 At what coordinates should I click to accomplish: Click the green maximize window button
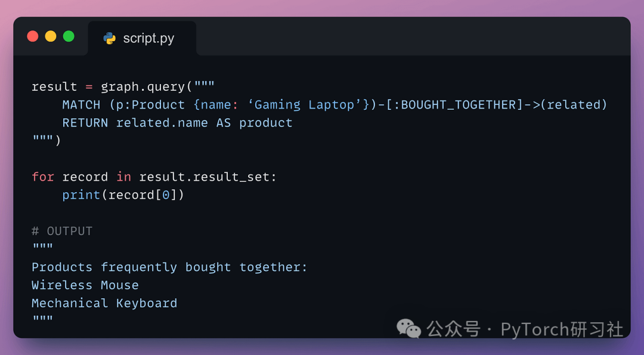tap(69, 36)
